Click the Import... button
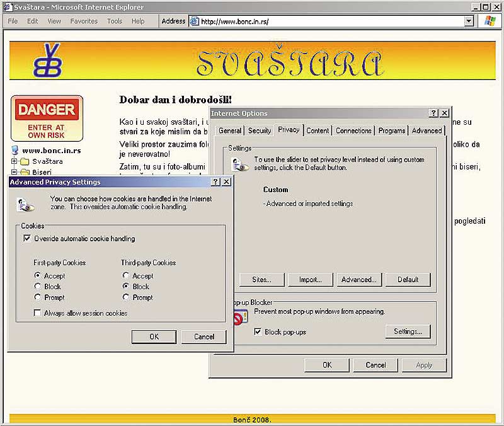Viewport: 504px width, 426px height. tap(311, 280)
